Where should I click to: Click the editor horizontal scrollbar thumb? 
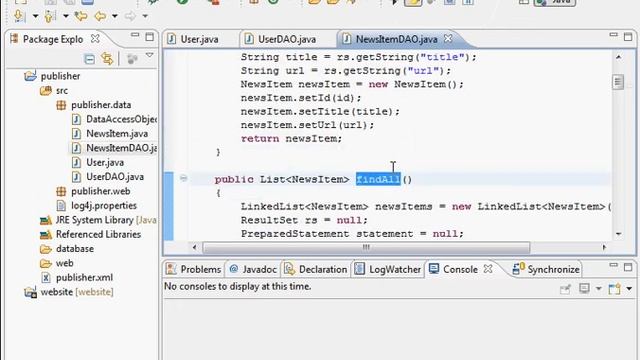pyautogui.click(x=366, y=247)
